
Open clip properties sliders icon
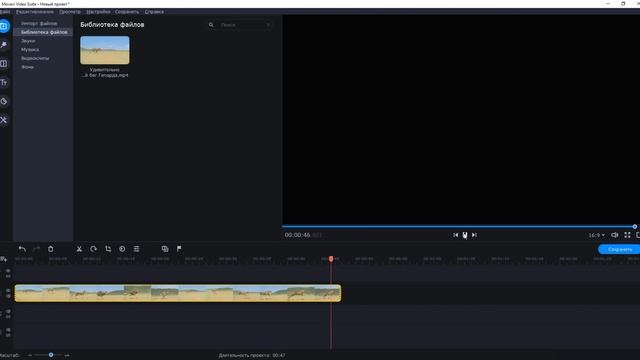(136, 249)
